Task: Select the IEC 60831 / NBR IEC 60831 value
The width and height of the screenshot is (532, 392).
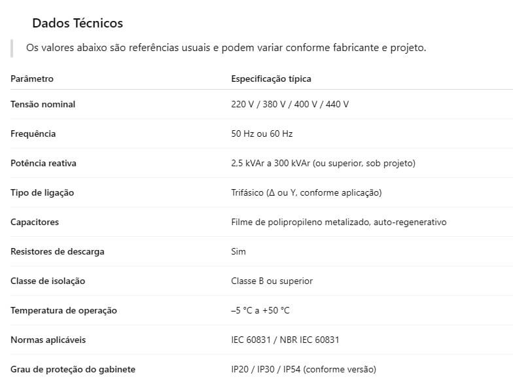Action: [285, 340]
